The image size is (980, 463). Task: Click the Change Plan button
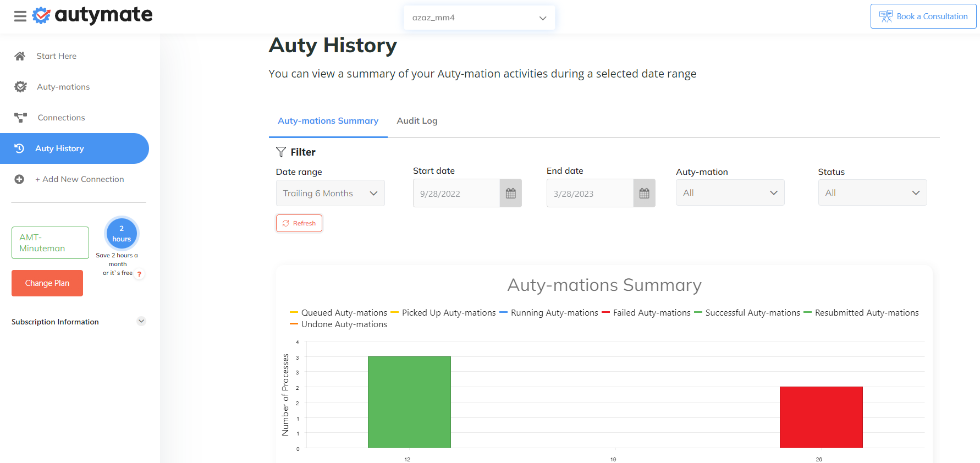pyautogui.click(x=47, y=283)
